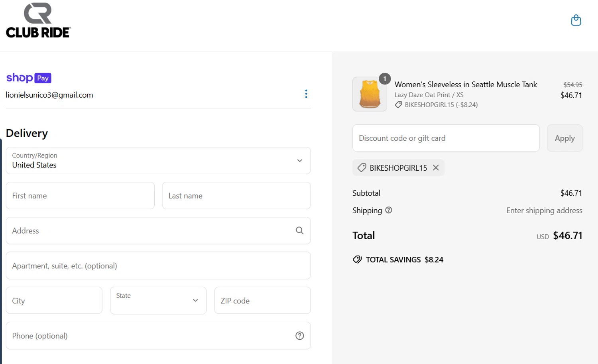This screenshot has height=364, width=598.
Task: Open the three-dot account options menu
Action: 306,94
